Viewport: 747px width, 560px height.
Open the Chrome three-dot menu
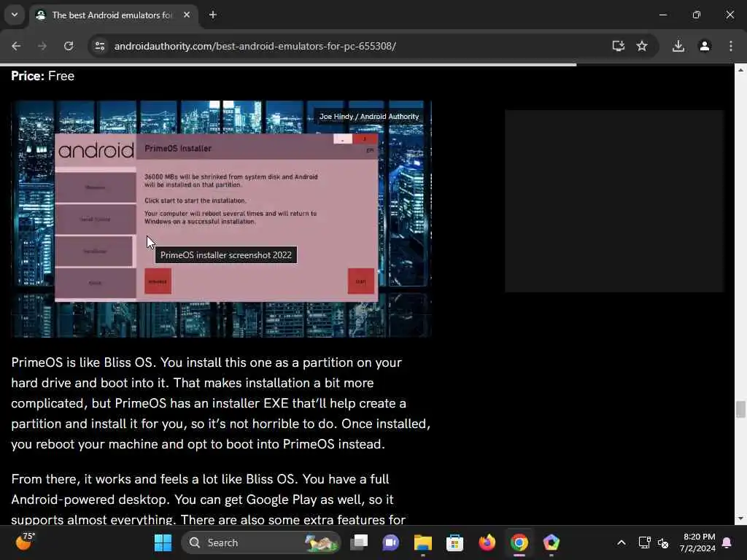731,46
